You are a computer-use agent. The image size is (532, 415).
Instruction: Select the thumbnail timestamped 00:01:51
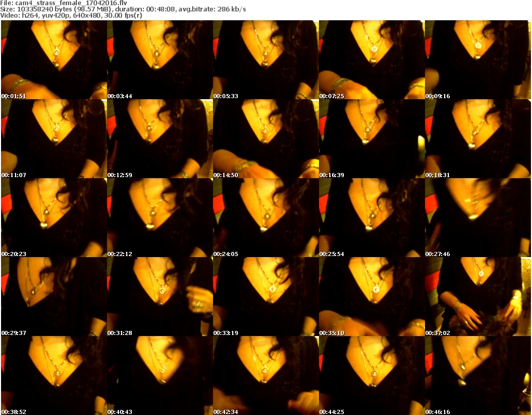(54, 60)
